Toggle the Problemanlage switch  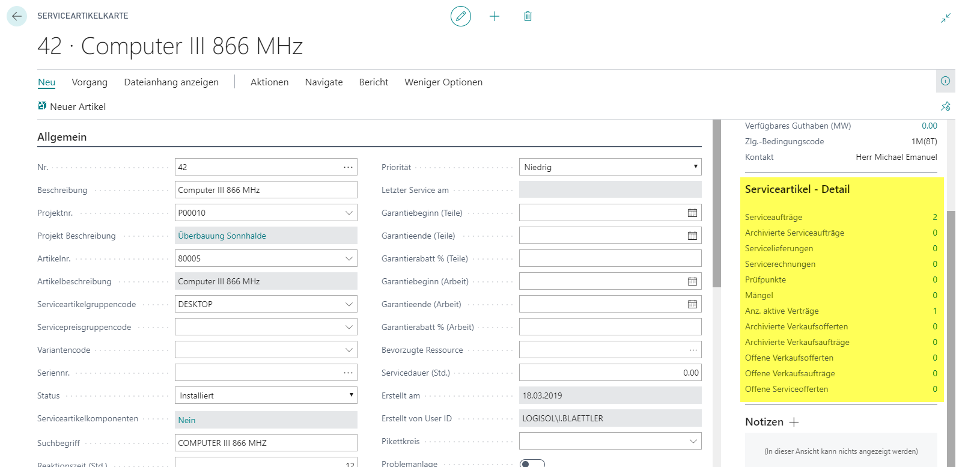(532, 463)
